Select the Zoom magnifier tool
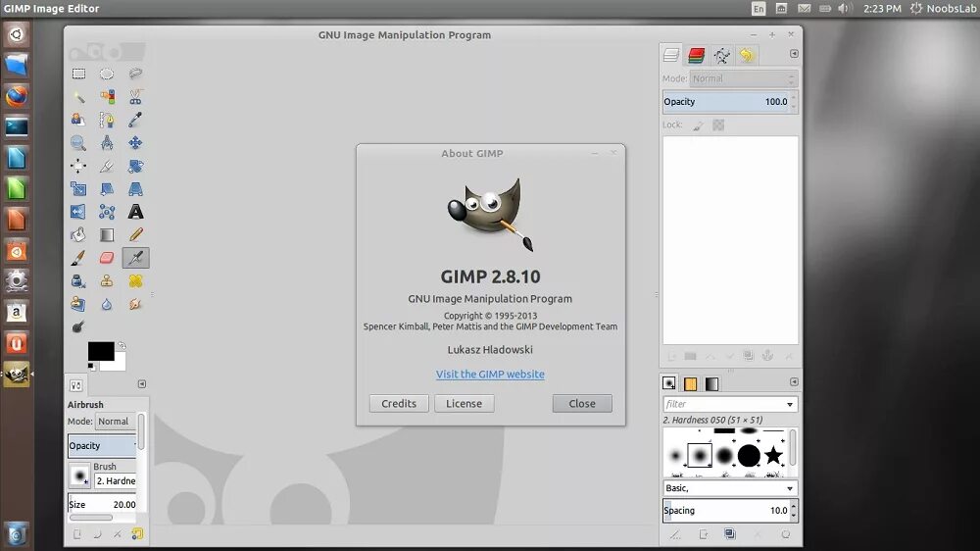Screen dimensions: 980x551 coord(78,143)
